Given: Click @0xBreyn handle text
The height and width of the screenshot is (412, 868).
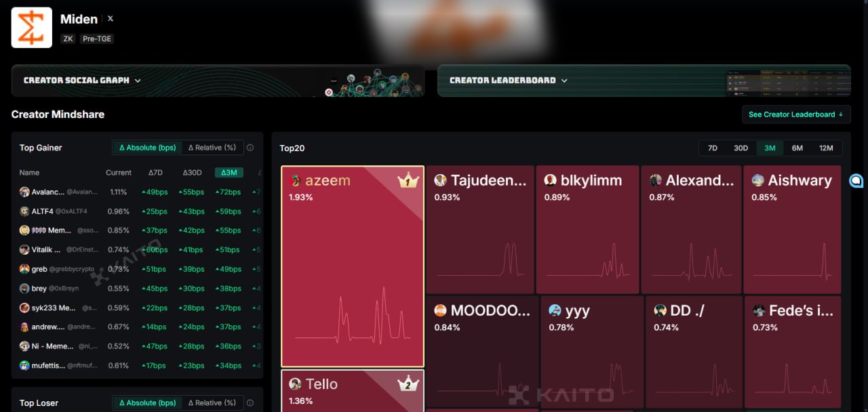Looking at the screenshot, I should coord(64,289).
